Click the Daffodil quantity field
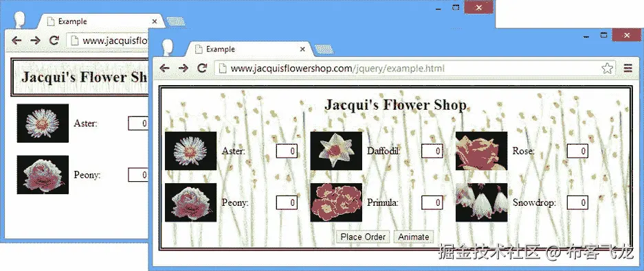The height and width of the screenshot is (271, 644). pyautogui.click(x=432, y=151)
